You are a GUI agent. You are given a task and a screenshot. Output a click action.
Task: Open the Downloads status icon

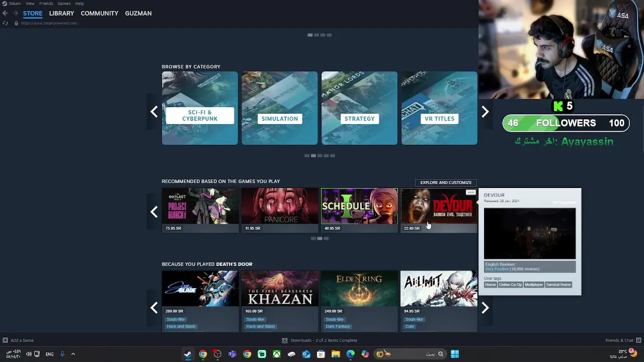coord(285,340)
